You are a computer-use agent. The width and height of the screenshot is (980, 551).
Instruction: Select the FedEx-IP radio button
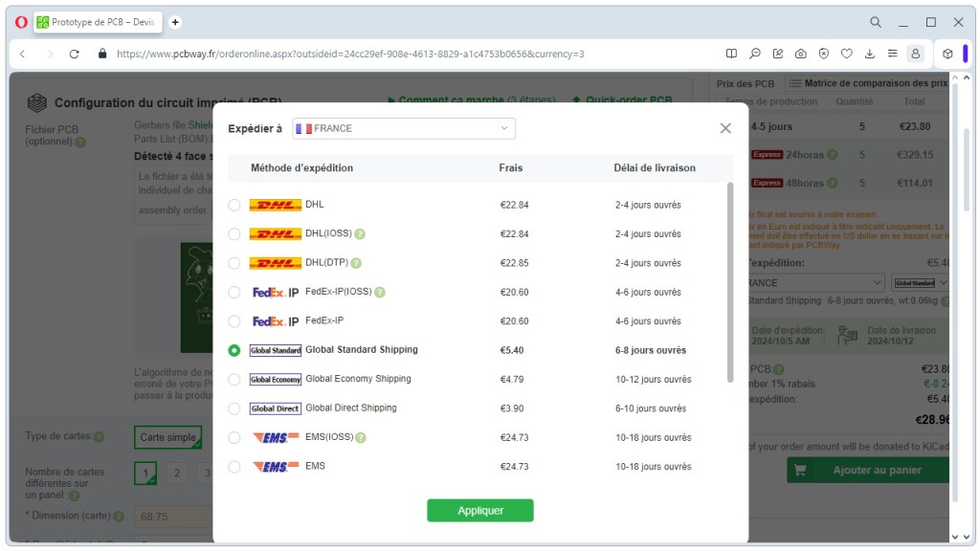tap(234, 321)
